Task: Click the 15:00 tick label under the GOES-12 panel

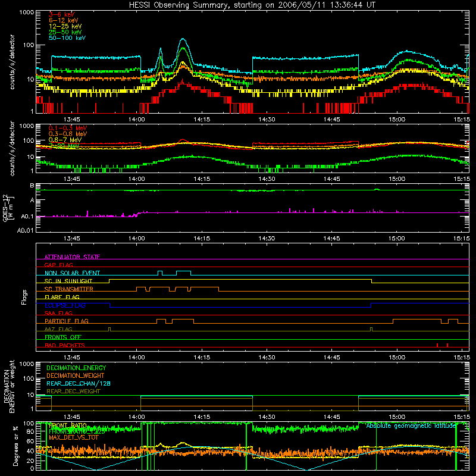Action: click(x=397, y=239)
